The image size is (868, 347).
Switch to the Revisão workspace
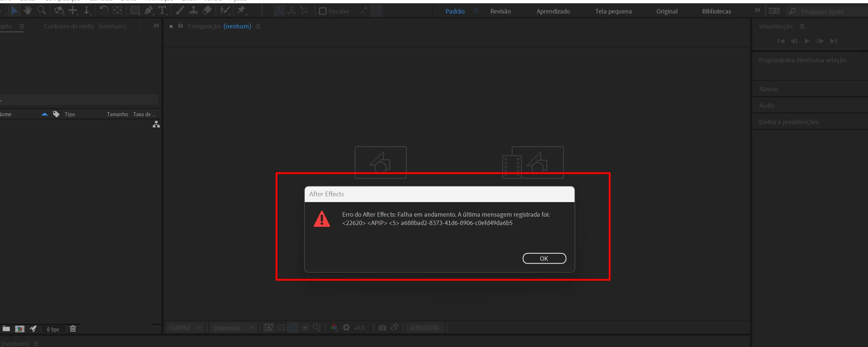(x=501, y=11)
